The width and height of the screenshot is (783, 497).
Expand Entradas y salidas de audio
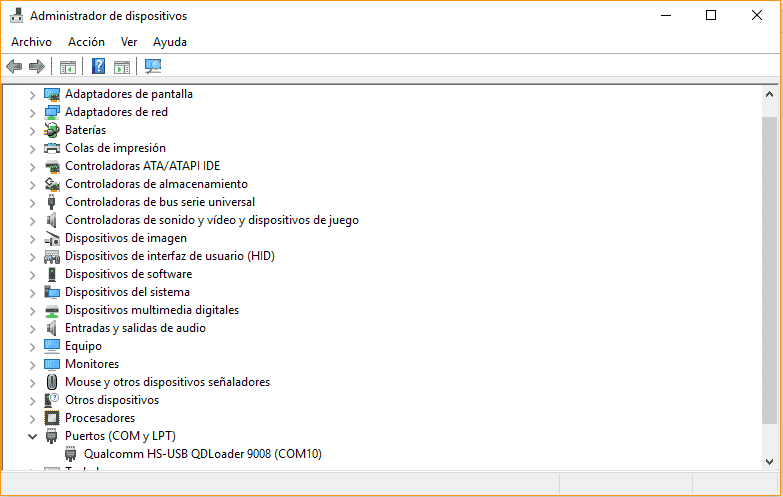pyautogui.click(x=32, y=329)
